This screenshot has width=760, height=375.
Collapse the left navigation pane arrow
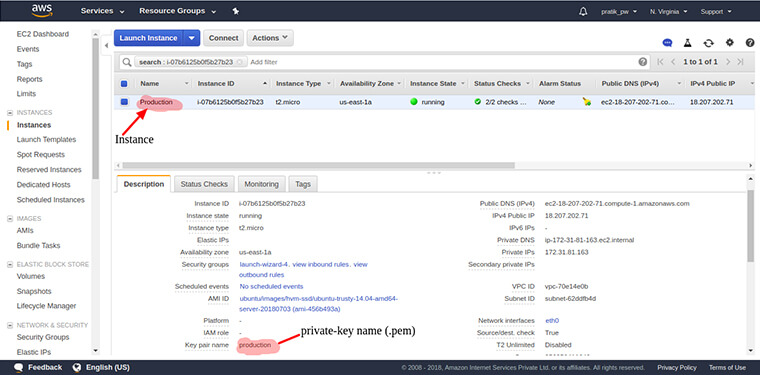click(x=107, y=46)
